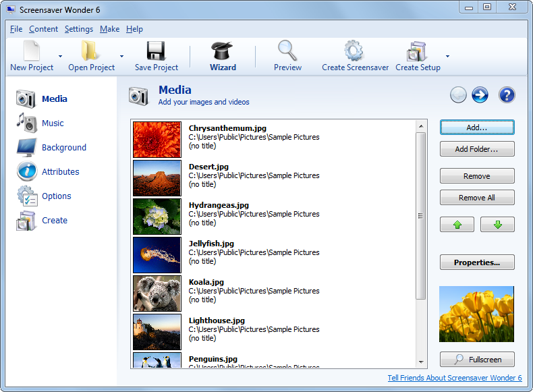
Task: Click the blue help question mark icon
Action: pos(507,95)
